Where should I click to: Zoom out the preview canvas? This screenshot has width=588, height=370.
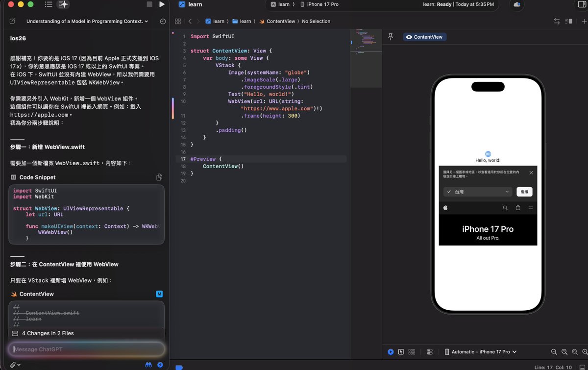coord(554,352)
